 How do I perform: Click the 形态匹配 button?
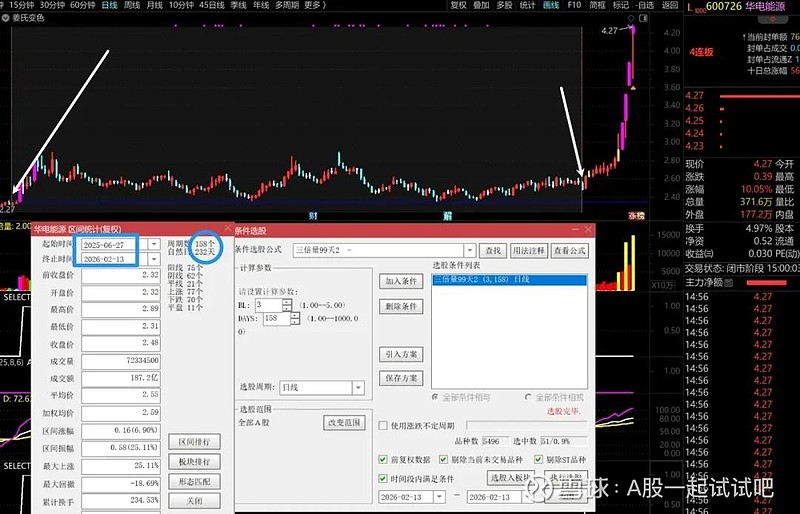(194, 481)
